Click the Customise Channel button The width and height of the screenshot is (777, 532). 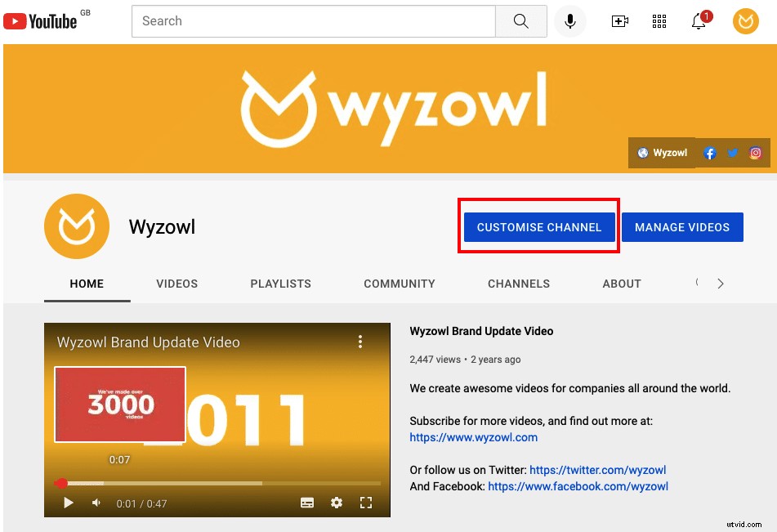pyautogui.click(x=538, y=227)
